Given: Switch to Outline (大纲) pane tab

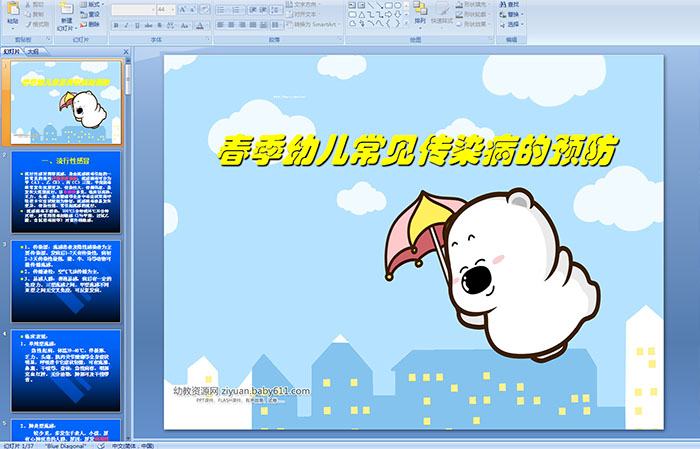Looking at the screenshot, I should [33, 52].
